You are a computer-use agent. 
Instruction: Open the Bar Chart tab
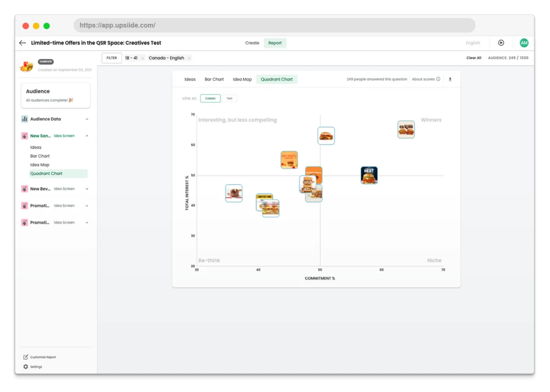(x=214, y=79)
